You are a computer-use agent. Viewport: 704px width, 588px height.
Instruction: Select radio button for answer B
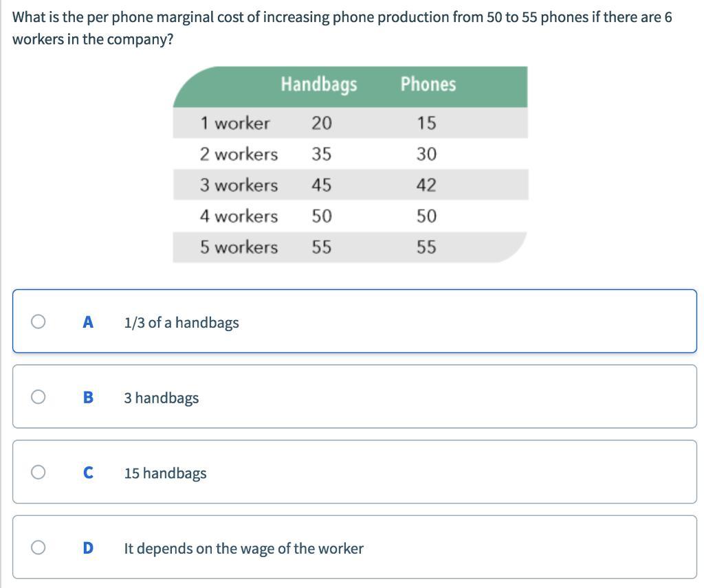(38, 397)
